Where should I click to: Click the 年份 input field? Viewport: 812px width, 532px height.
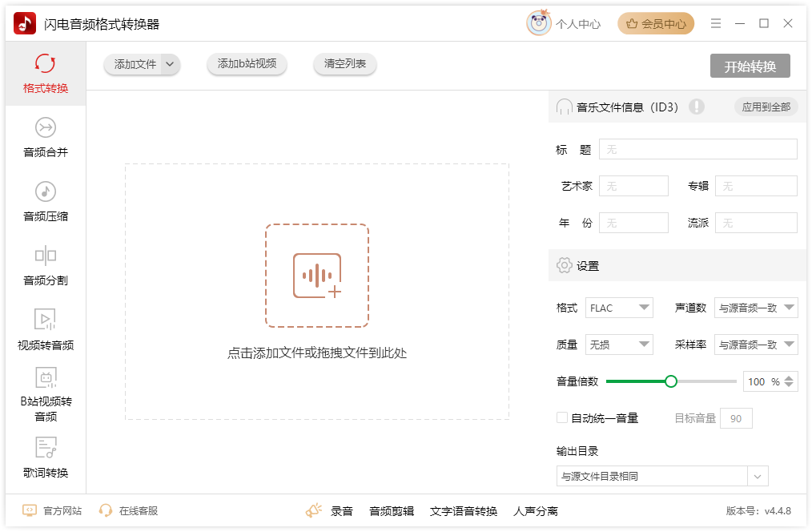pyautogui.click(x=634, y=223)
